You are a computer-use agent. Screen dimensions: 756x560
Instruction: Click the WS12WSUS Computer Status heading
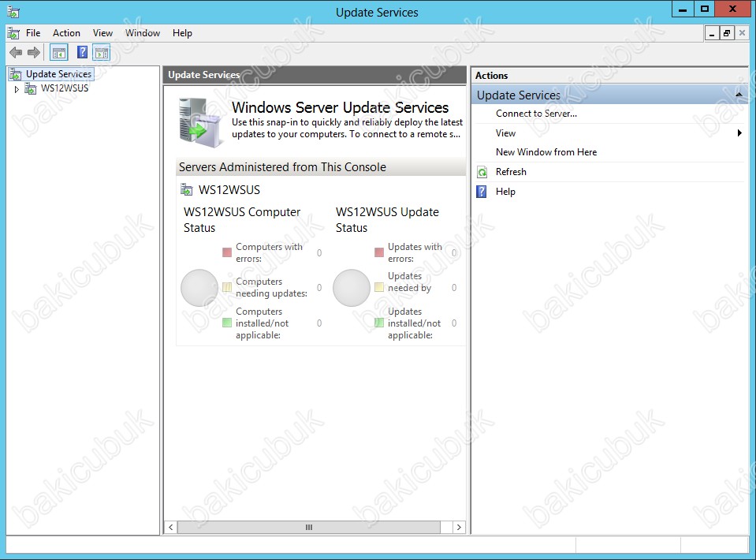point(242,220)
